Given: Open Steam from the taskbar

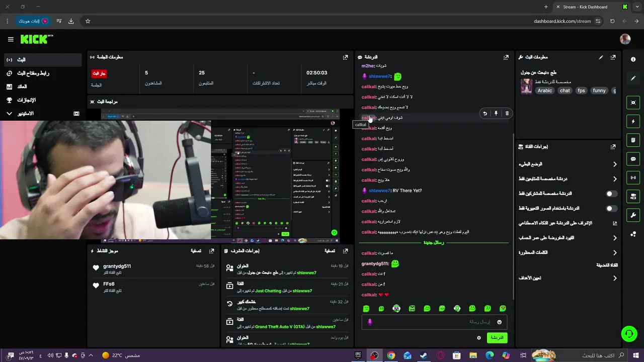Looking at the screenshot, I should [424, 355].
